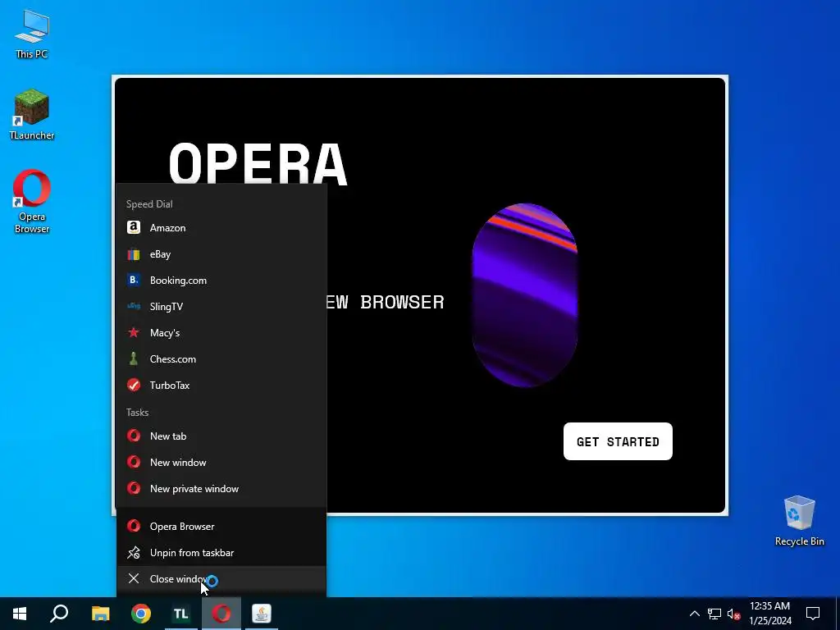Click the Chess.com pawn icon
Screen dimensions: 840x630
134,358
